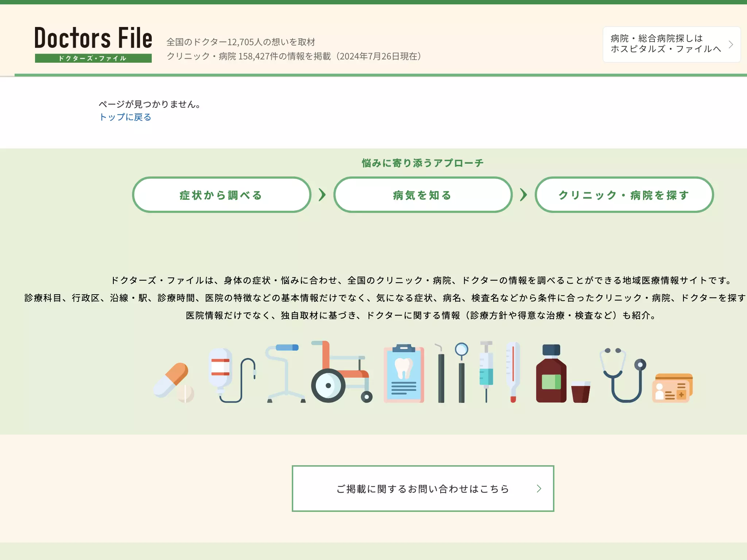The image size is (747, 560).
Task: Click the paragraph line starting 医院情報だけでなく
Action: pyautogui.click(x=422, y=315)
